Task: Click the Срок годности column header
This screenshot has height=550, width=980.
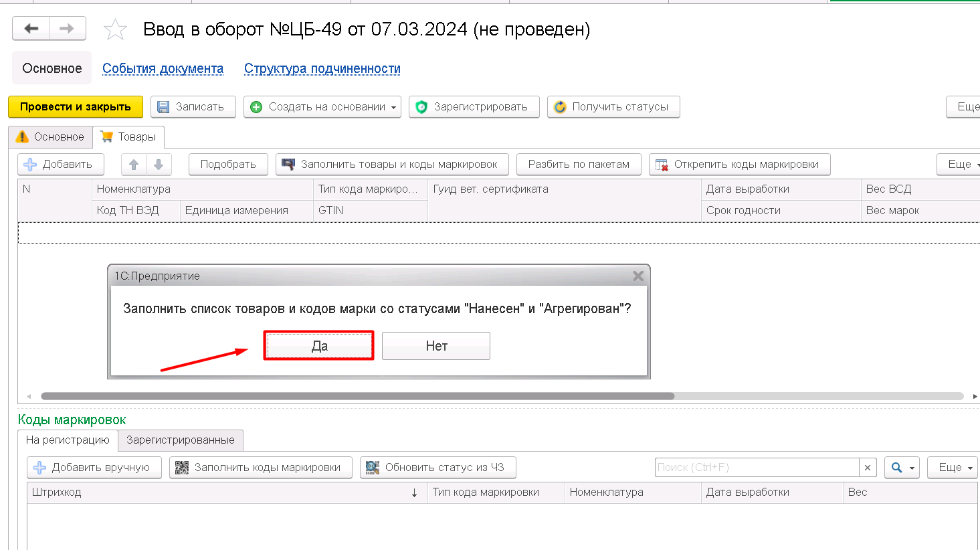Action: [x=781, y=210]
